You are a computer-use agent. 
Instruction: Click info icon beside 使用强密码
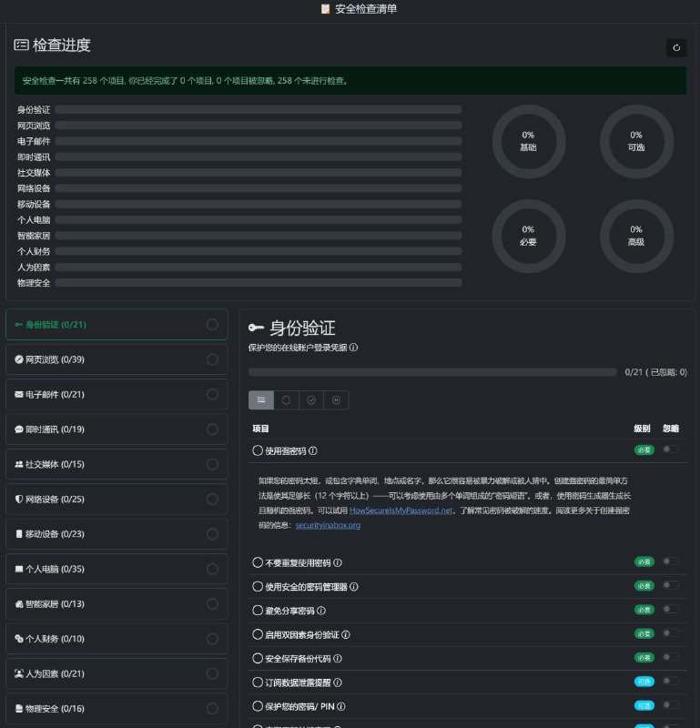click(x=313, y=450)
